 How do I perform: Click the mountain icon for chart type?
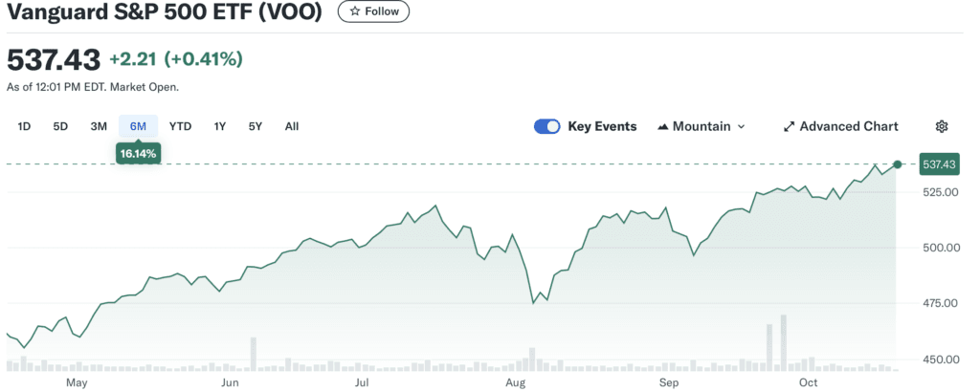(x=663, y=126)
